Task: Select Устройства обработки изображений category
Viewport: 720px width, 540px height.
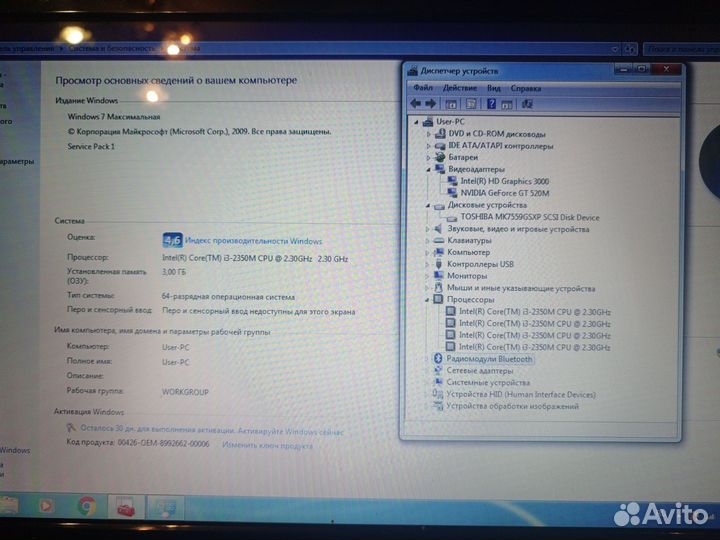Action: pyautogui.click(x=512, y=407)
